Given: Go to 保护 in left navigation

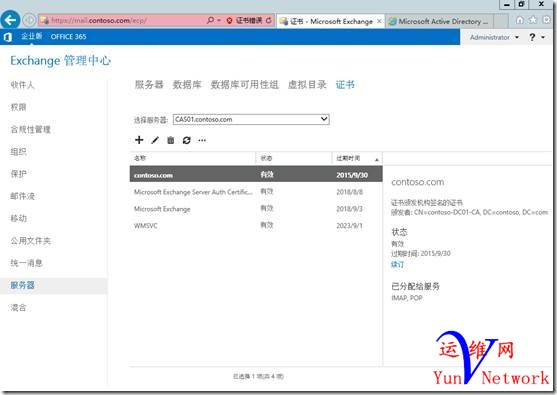Looking at the screenshot, I should tap(18, 174).
